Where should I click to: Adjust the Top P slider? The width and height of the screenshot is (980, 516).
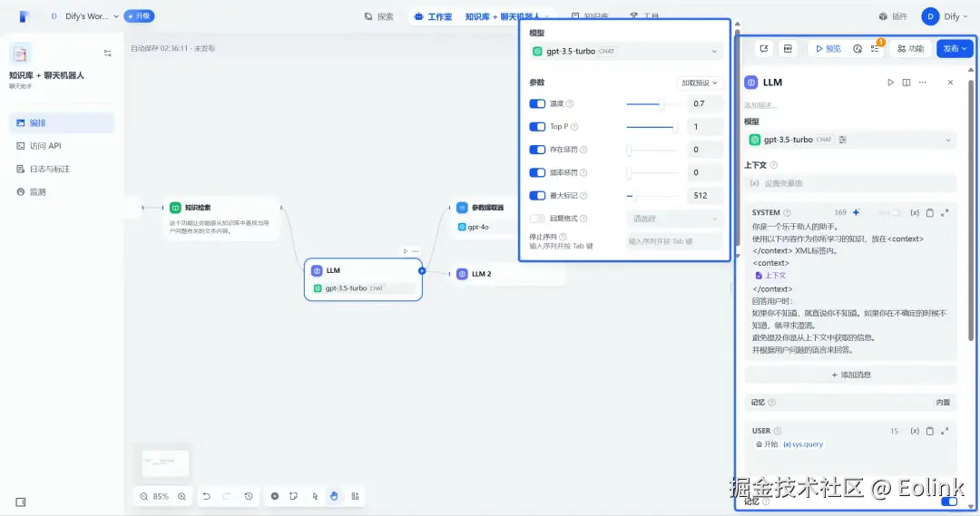pos(652,127)
